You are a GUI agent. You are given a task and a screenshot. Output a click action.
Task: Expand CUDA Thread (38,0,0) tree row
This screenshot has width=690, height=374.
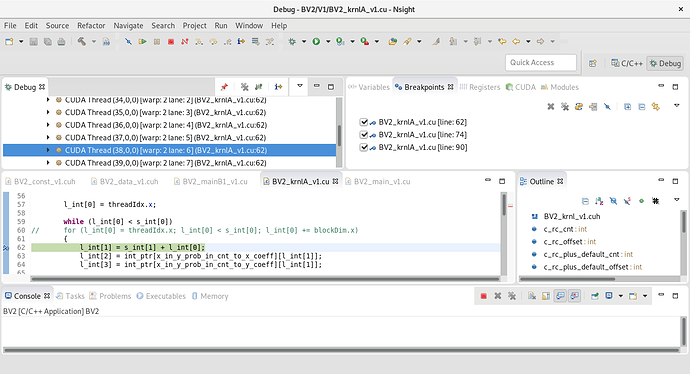[x=48, y=150]
